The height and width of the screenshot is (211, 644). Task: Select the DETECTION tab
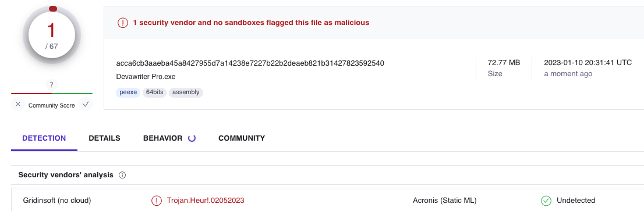(x=44, y=138)
